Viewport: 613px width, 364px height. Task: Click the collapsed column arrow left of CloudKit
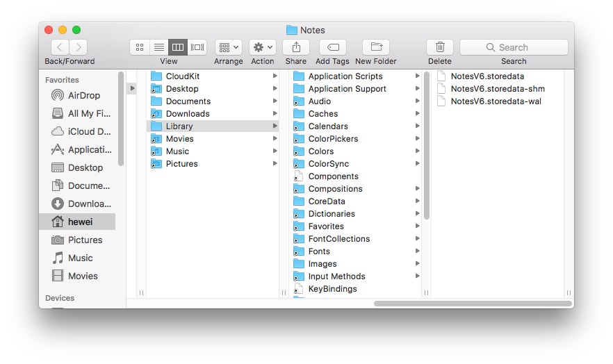point(132,88)
